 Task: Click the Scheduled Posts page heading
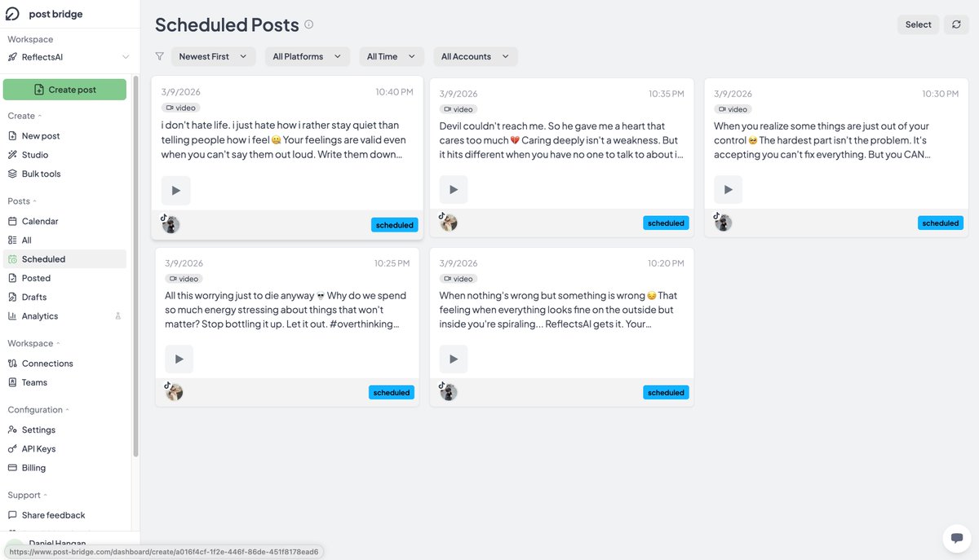[x=227, y=25]
